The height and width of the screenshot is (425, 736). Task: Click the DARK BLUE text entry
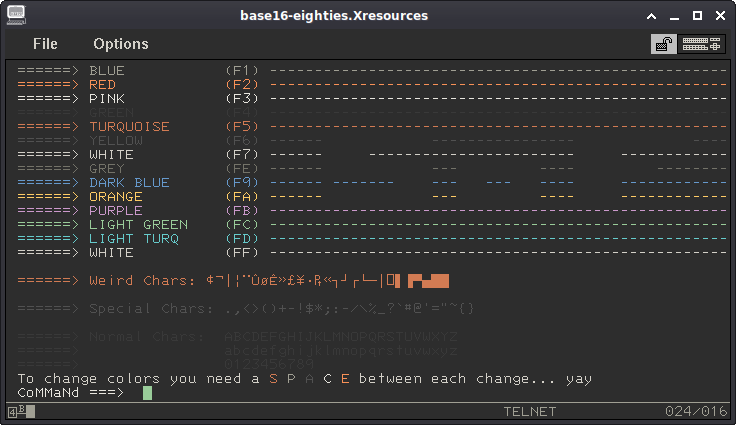(130, 183)
